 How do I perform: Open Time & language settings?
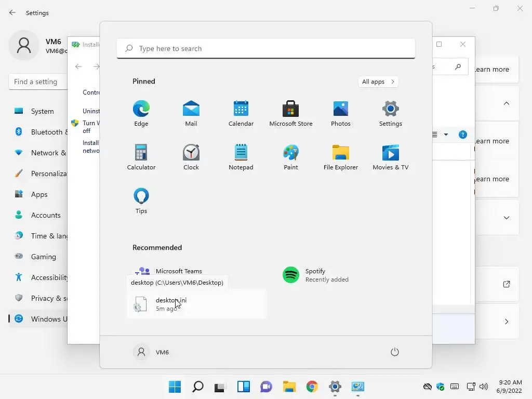(x=38, y=236)
